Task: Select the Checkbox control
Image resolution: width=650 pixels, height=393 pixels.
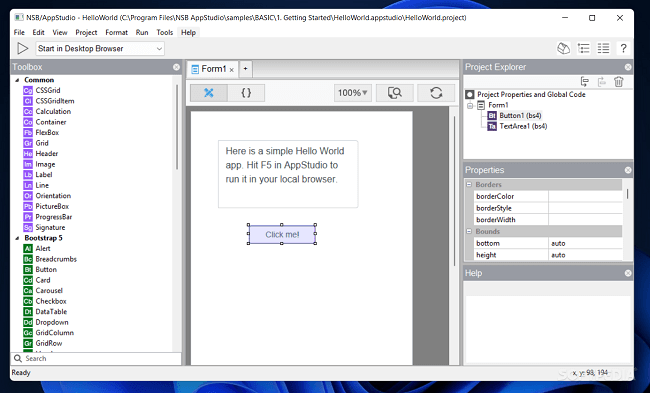Action: (45, 301)
